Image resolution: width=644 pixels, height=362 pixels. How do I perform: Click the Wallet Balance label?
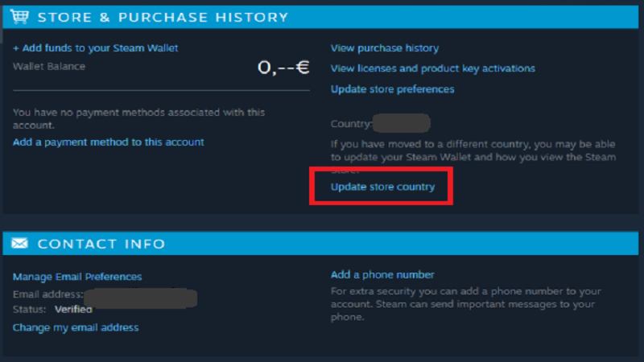click(x=49, y=67)
